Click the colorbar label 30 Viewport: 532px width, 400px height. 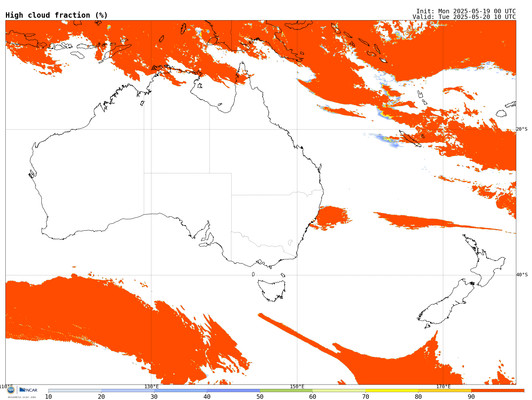click(x=154, y=397)
